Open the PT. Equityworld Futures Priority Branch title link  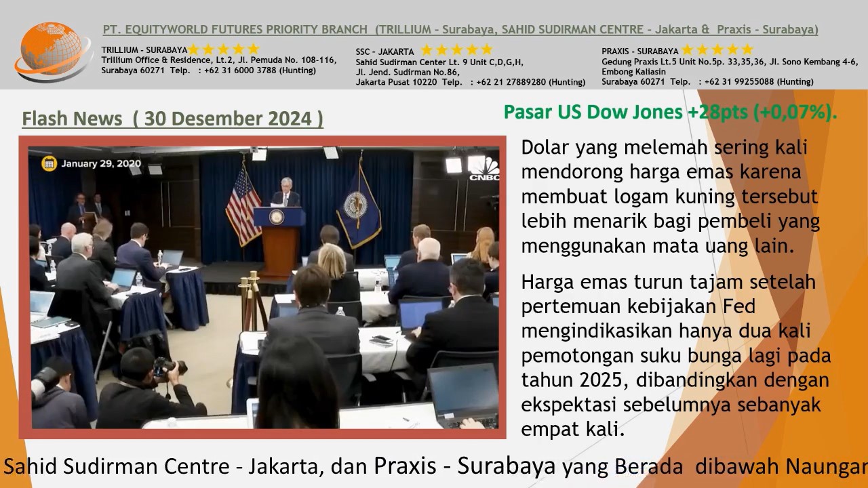coord(460,30)
